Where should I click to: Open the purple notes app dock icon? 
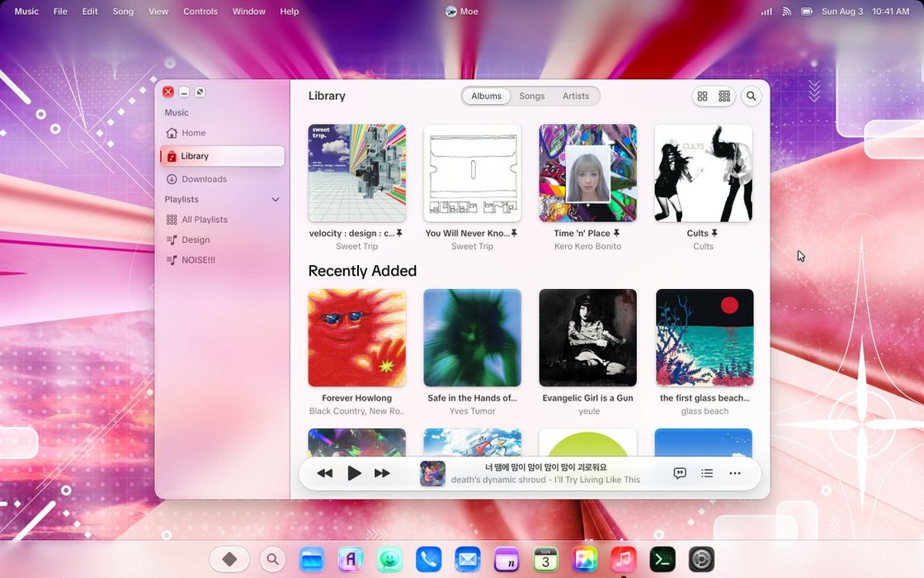(x=507, y=559)
